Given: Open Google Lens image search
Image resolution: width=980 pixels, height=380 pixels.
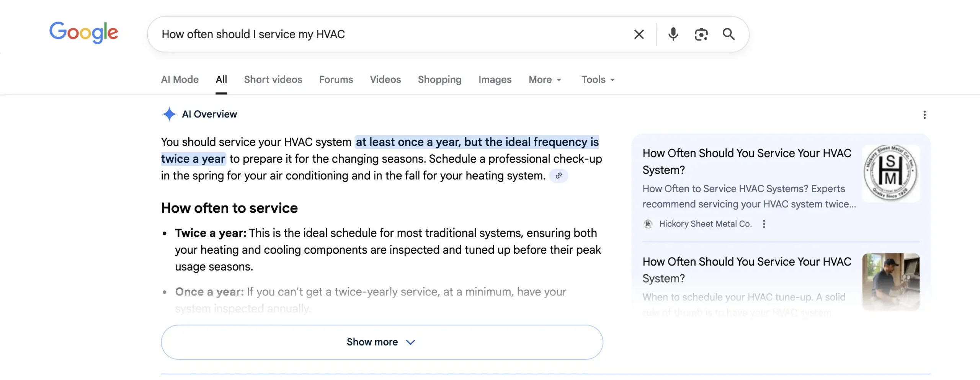Looking at the screenshot, I should [x=701, y=34].
